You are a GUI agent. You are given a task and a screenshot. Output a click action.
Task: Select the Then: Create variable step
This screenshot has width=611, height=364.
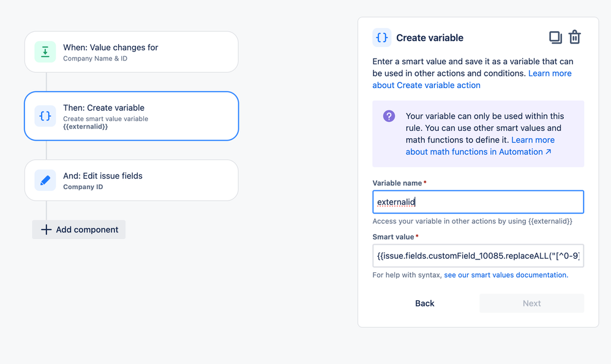[x=131, y=116]
